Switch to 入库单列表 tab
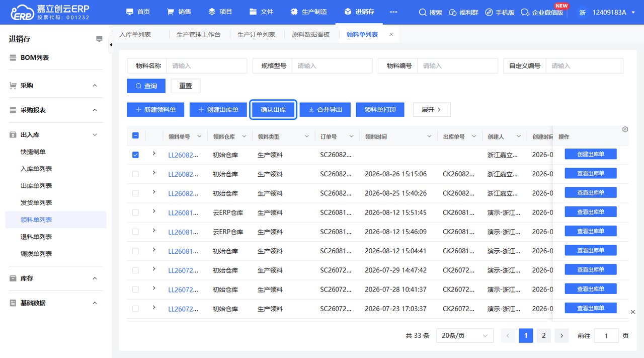Viewport: 644px width, 358px height. [x=135, y=35]
